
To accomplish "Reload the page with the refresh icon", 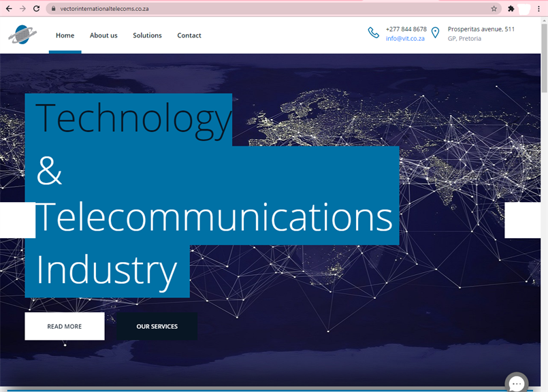I will click(36, 8).
